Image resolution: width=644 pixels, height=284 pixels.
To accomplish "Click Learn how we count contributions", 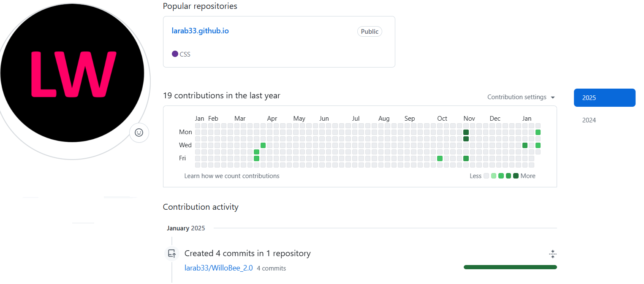I will tap(232, 176).
